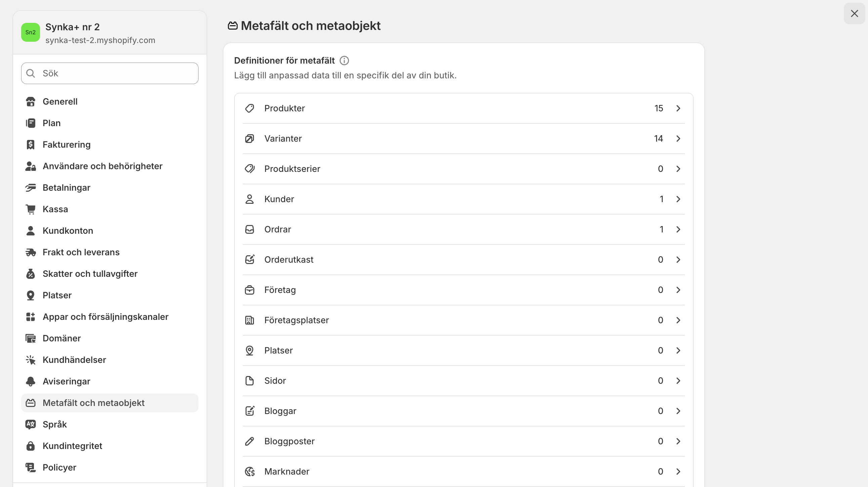The height and width of the screenshot is (487, 868).
Task: Click the Produkter tag icon
Action: coord(250,108)
